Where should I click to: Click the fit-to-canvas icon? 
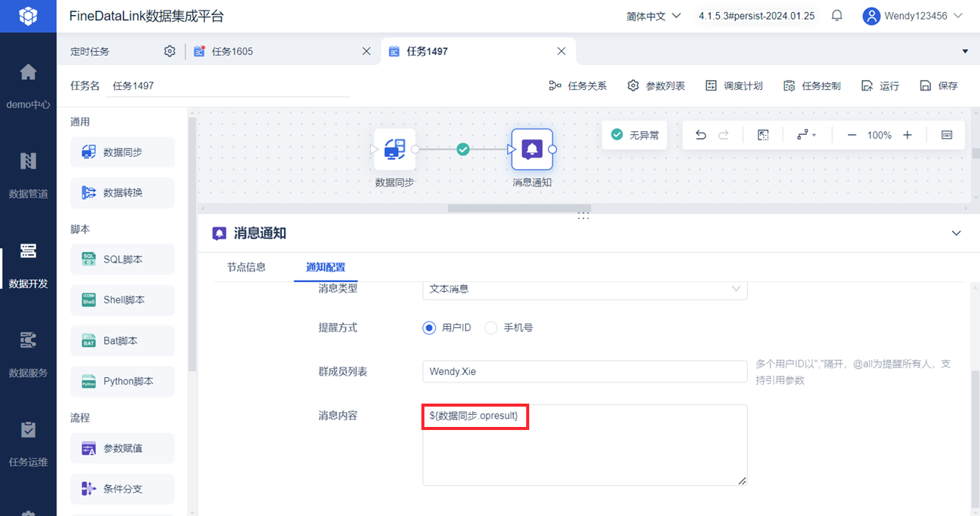click(x=763, y=135)
